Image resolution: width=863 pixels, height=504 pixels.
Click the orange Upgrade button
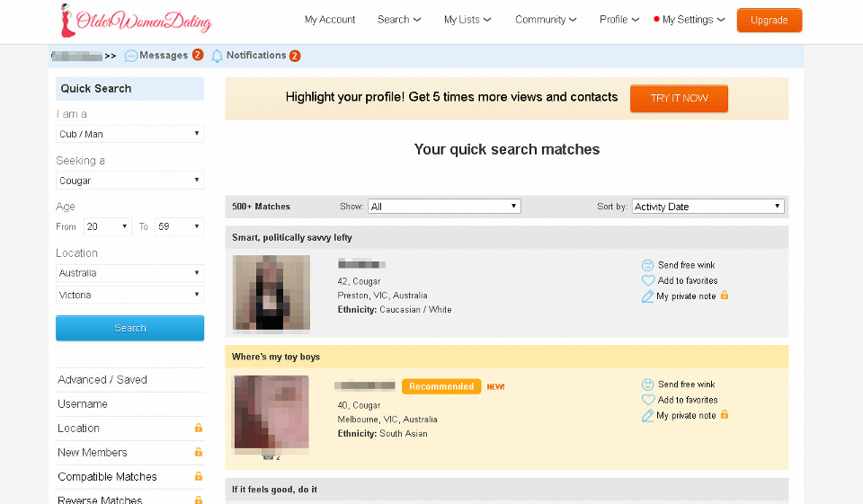click(x=769, y=20)
